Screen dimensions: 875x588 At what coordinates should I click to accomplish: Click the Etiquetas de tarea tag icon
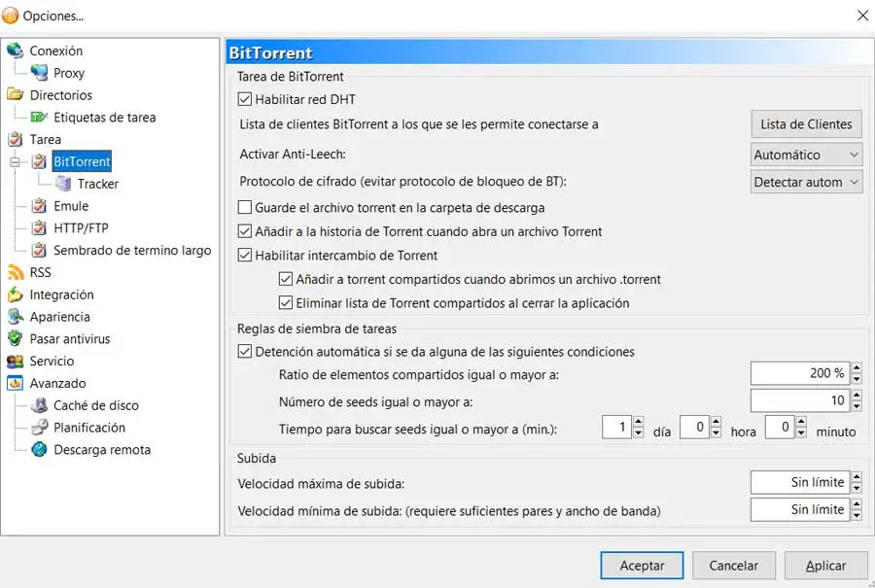39,118
